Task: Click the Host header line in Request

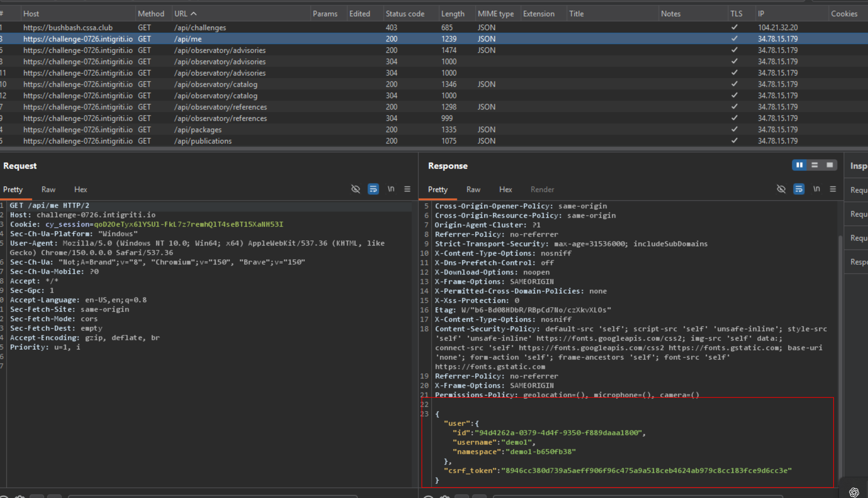Action: (x=83, y=215)
